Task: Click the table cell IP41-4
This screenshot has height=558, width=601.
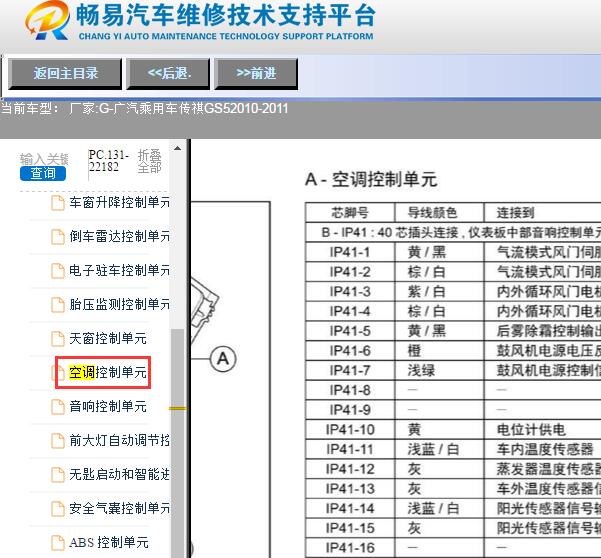Action: 350,311
